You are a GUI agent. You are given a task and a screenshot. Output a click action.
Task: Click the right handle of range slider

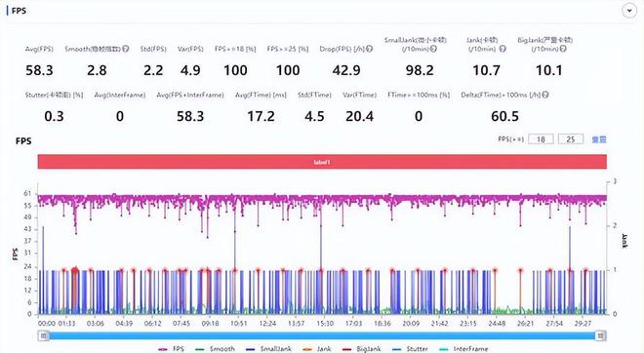600,336
